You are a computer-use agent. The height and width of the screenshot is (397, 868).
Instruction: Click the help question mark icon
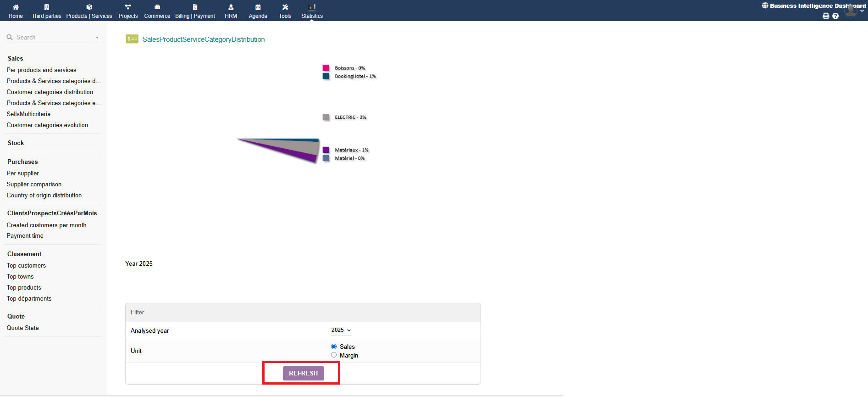(x=835, y=16)
